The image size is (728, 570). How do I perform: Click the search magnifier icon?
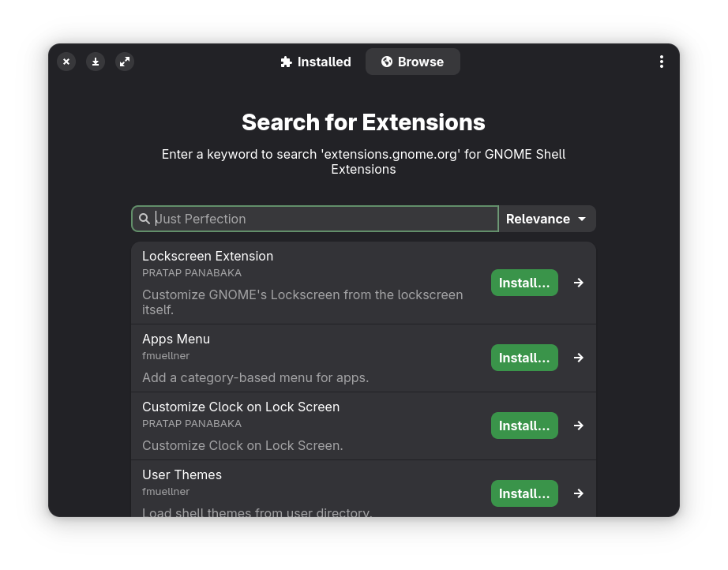click(144, 219)
